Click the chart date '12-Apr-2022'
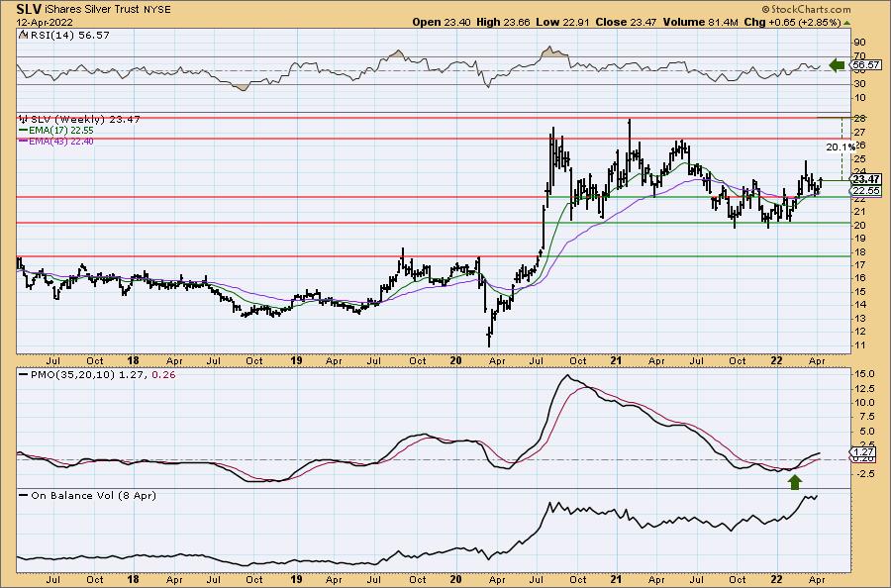Screen dimensions: 891x588 tap(44, 22)
